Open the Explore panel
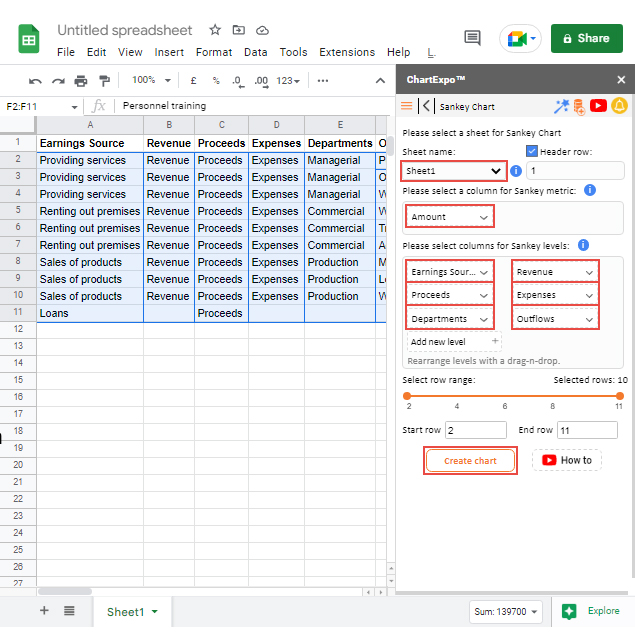The height and width of the screenshot is (640, 635). pyautogui.click(x=591, y=611)
